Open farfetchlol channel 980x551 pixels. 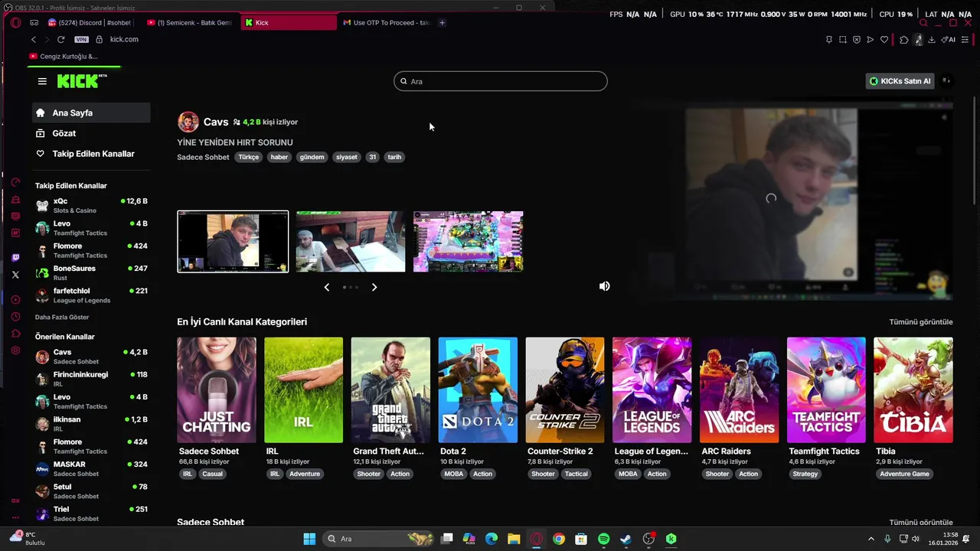pos(91,295)
